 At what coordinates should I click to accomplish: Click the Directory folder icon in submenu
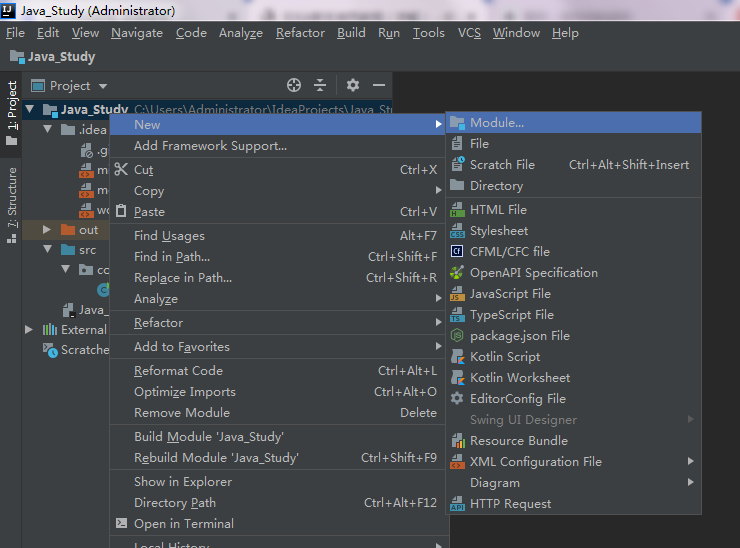click(x=457, y=185)
